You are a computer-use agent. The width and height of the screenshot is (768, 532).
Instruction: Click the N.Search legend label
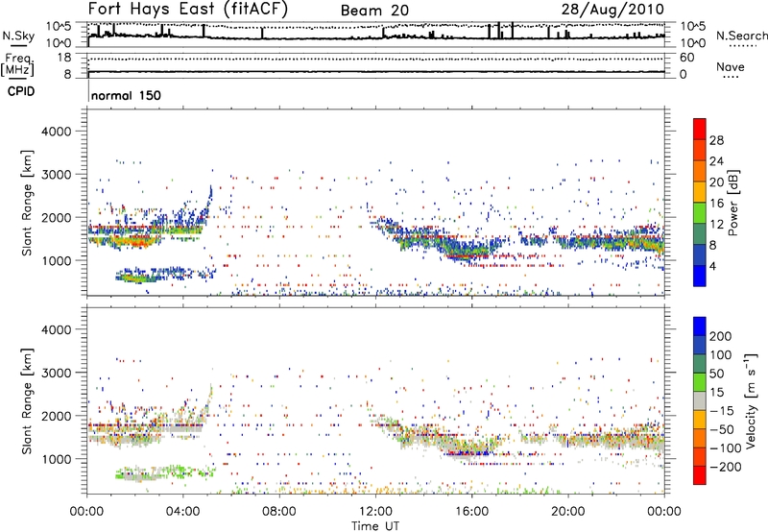(x=741, y=36)
